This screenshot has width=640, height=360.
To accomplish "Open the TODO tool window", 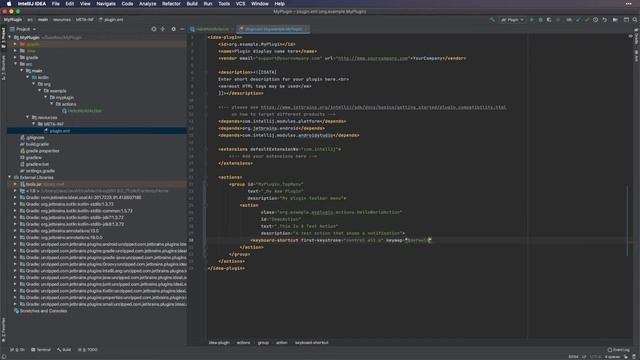I will click(88, 350).
